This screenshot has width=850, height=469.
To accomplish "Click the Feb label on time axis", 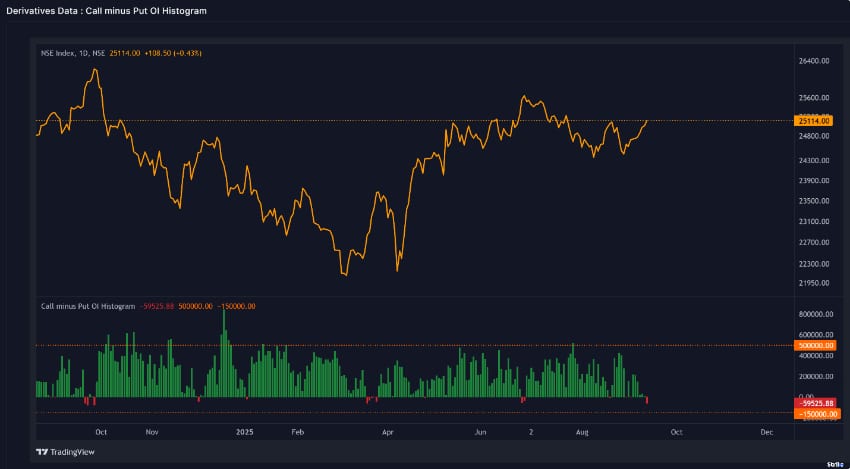I will coord(296,432).
